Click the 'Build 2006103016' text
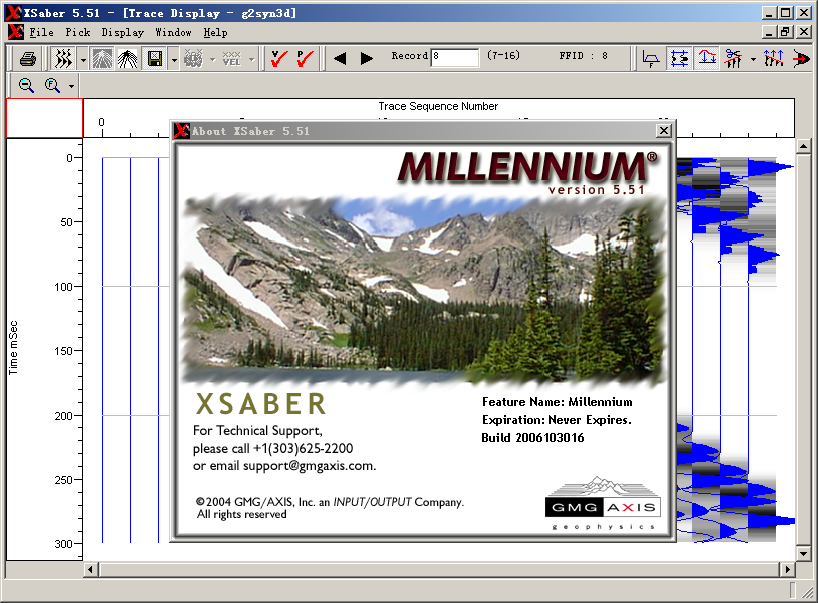This screenshot has height=603, width=818. [x=533, y=438]
